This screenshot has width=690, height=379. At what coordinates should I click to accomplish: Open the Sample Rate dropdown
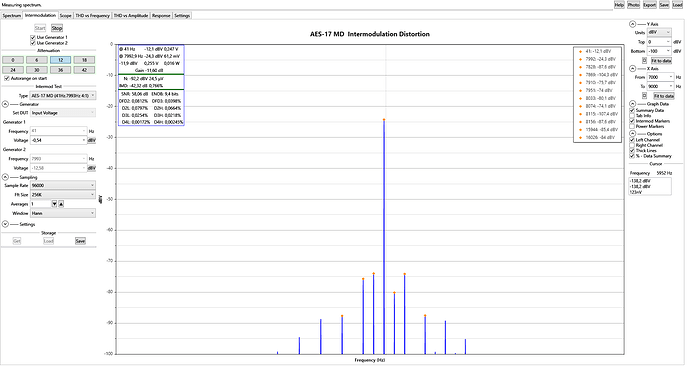click(x=62, y=185)
